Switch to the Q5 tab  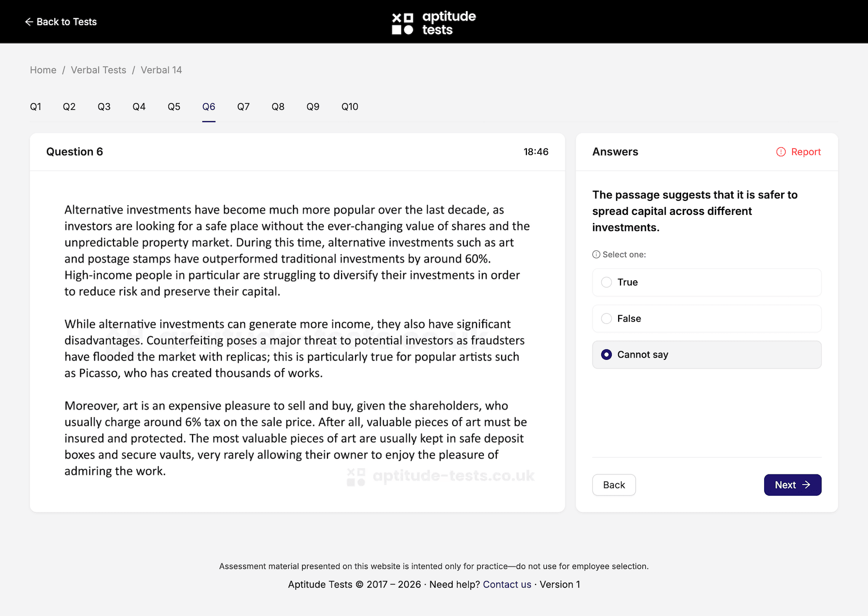click(174, 107)
